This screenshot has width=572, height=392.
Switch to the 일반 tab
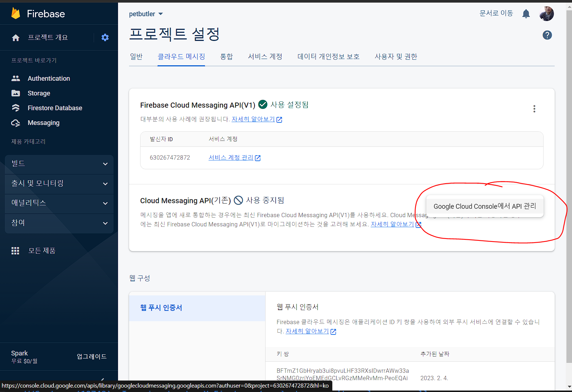pos(136,56)
